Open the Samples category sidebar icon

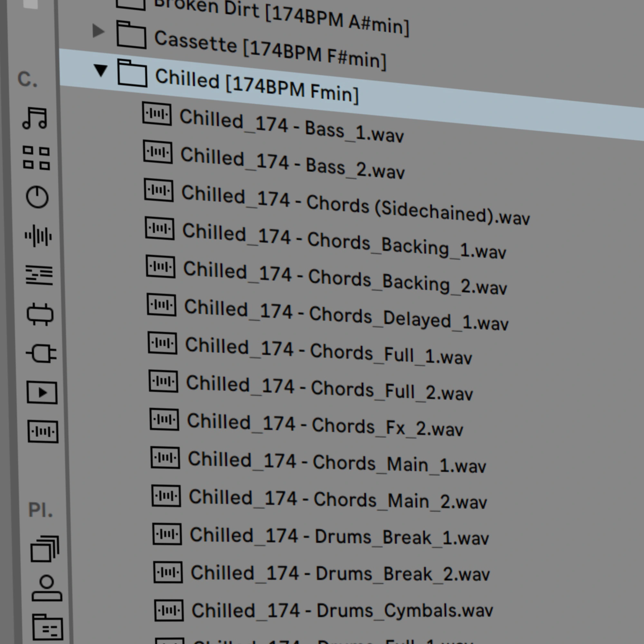point(43,432)
